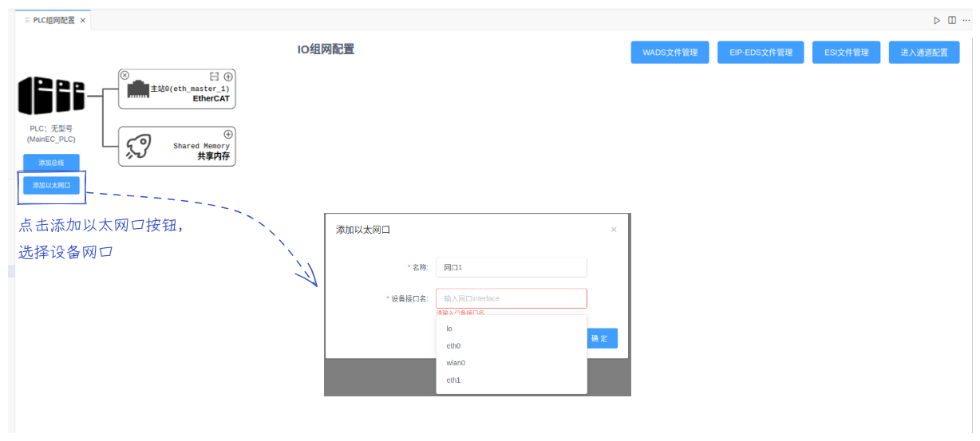Close the PLC组网配置 tab
The height and width of the screenshot is (441, 980).
[x=83, y=20]
